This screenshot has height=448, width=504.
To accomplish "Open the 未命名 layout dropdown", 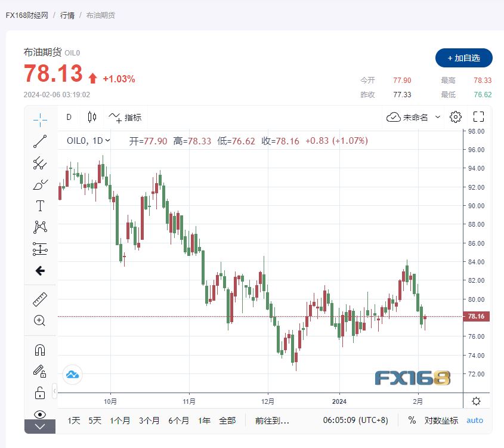I will 415,117.
